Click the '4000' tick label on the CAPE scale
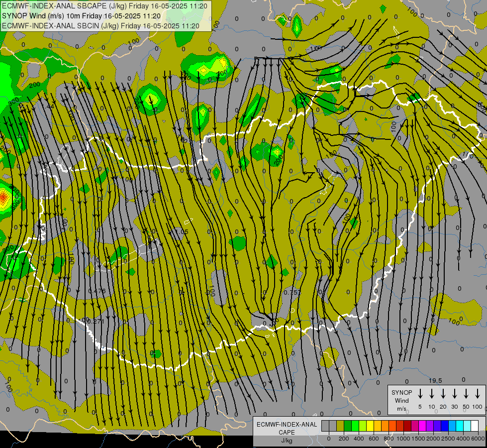Viewport: 487px width, 448px height. [x=463, y=439]
